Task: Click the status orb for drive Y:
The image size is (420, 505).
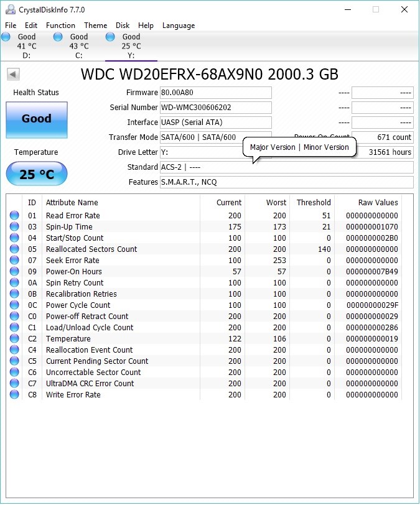Action: pos(110,37)
